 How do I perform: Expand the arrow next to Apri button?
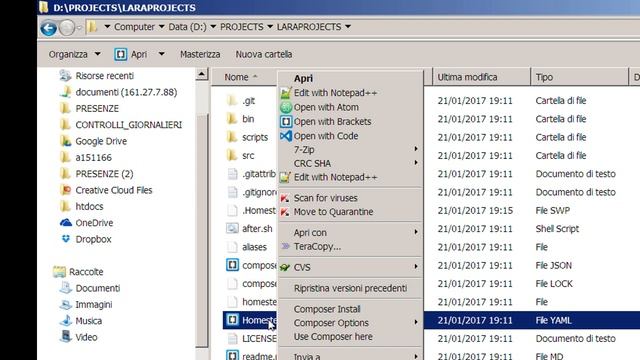tap(162, 54)
